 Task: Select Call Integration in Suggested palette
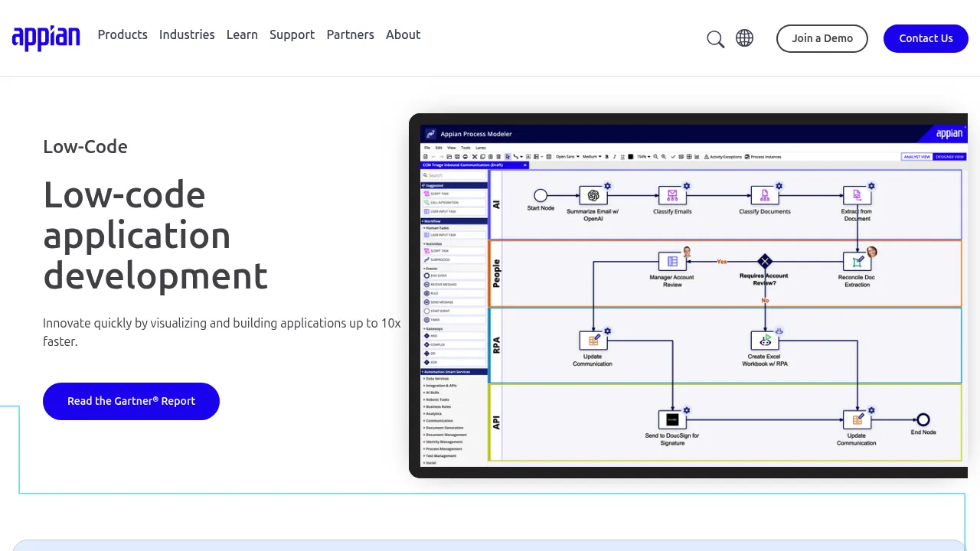pyautogui.click(x=454, y=203)
